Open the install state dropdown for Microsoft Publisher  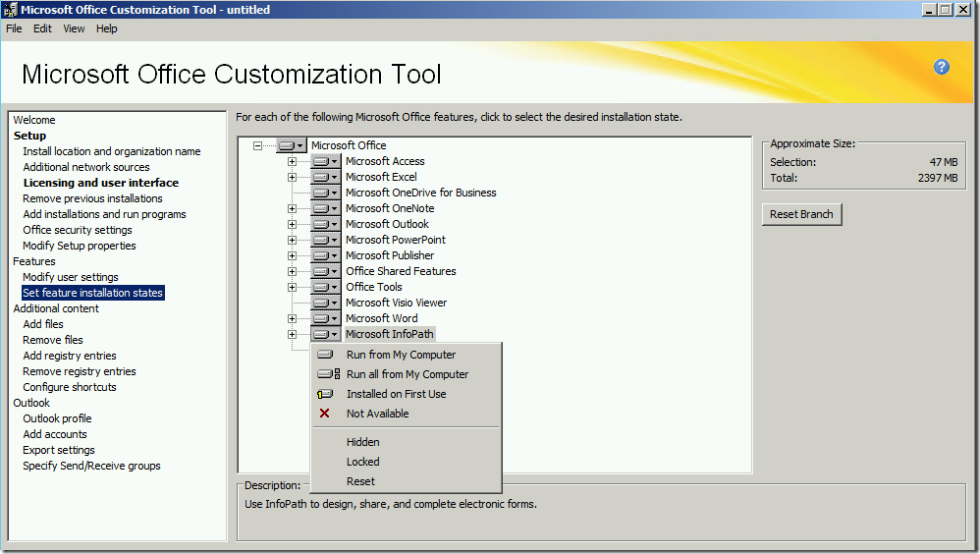click(326, 255)
